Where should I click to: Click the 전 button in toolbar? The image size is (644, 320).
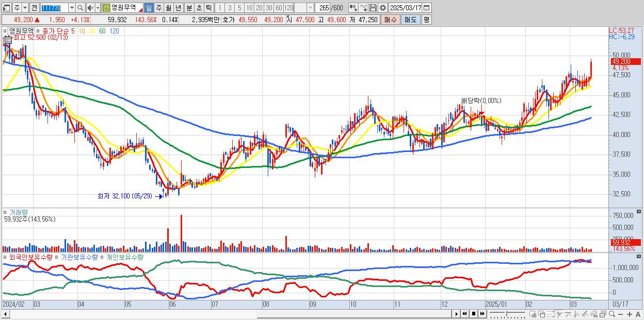tap(34, 8)
